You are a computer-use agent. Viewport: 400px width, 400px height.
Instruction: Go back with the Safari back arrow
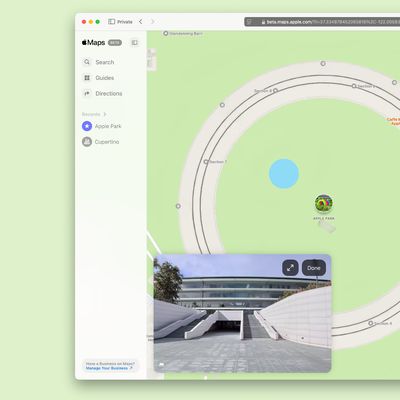(x=141, y=22)
